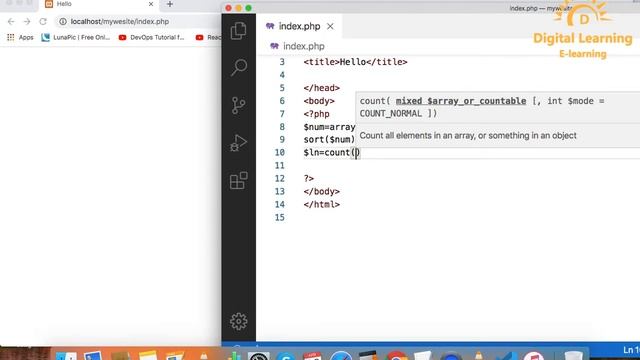Place cursor on the $num=array line
The height and width of the screenshot is (360, 640).
click(329, 127)
